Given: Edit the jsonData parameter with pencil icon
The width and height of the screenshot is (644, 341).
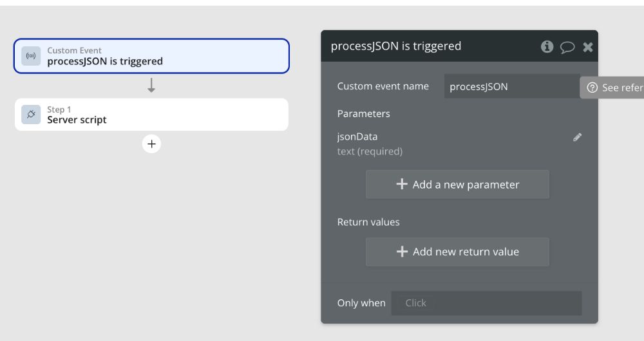Looking at the screenshot, I should (578, 137).
